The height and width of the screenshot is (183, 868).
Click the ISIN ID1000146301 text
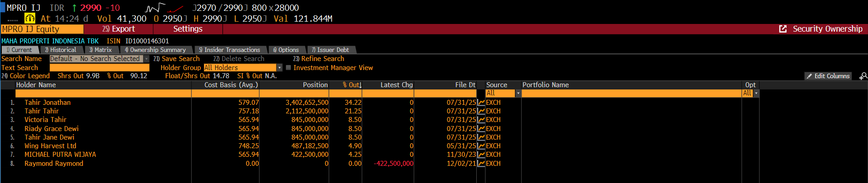click(x=138, y=41)
